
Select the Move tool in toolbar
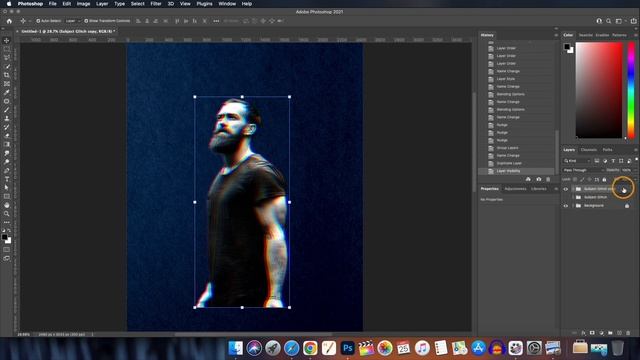(x=7, y=40)
